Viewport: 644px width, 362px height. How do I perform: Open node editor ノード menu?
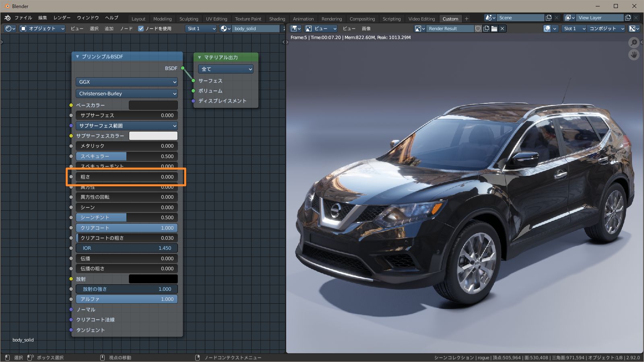126,29
